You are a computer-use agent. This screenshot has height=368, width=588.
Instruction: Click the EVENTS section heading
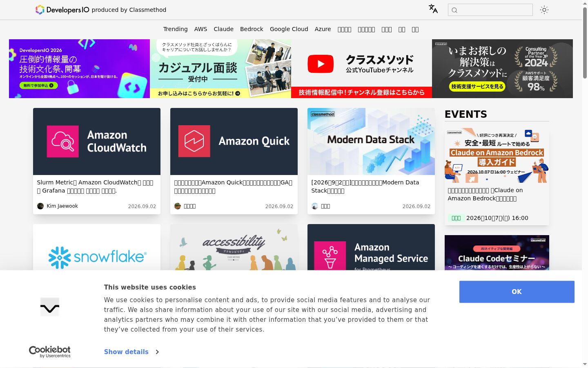click(466, 114)
